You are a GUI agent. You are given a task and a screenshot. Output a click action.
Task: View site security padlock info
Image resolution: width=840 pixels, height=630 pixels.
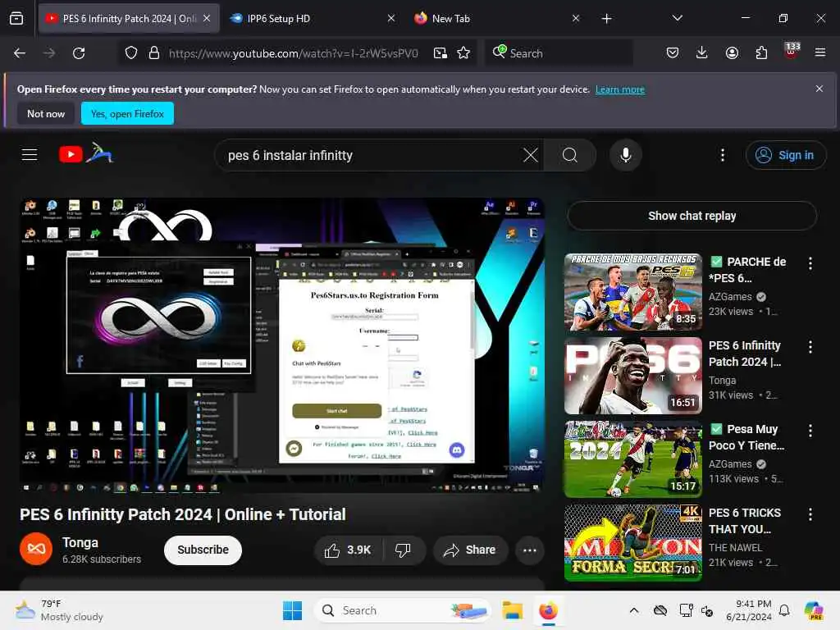tap(154, 53)
